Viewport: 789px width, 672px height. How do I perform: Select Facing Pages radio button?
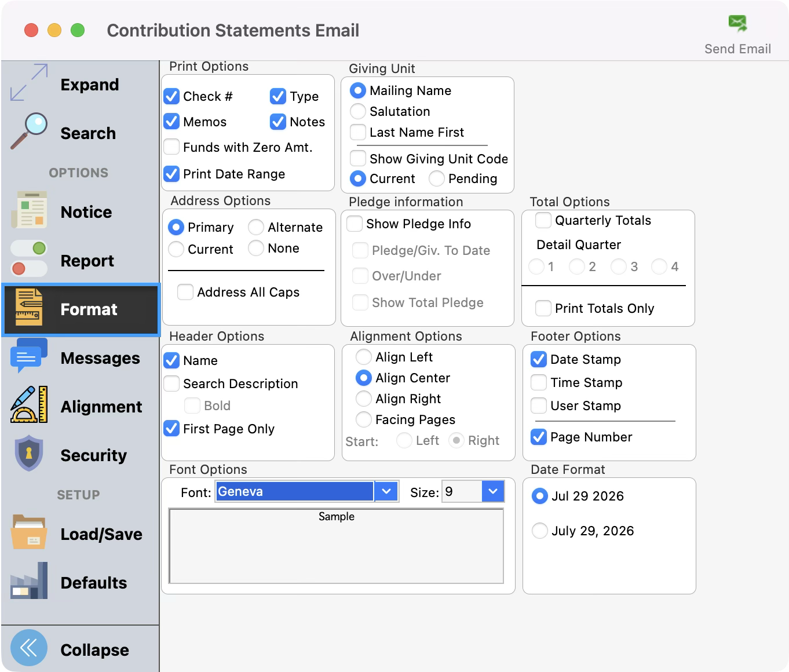pos(364,419)
